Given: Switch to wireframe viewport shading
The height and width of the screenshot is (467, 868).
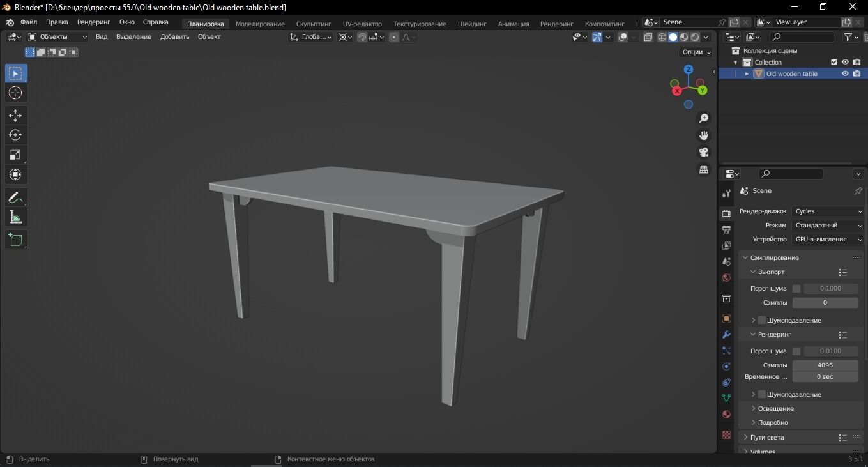Looking at the screenshot, I should point(662,37).
